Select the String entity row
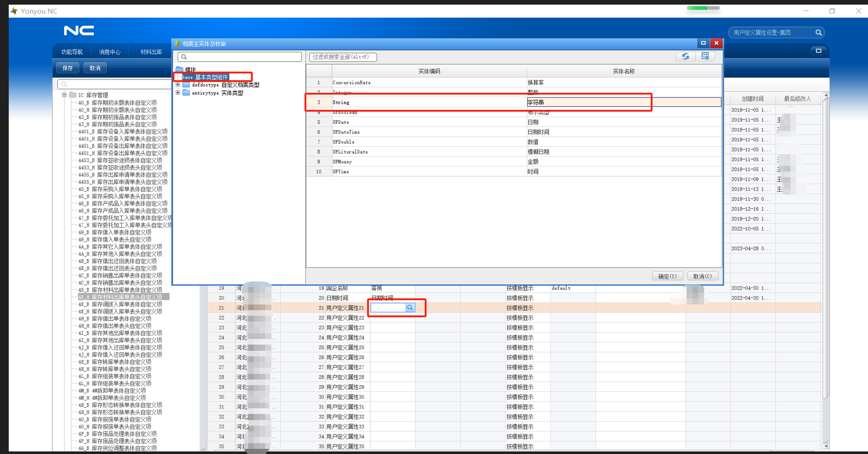This screenshot has width=868, height=454. [513, 102]
